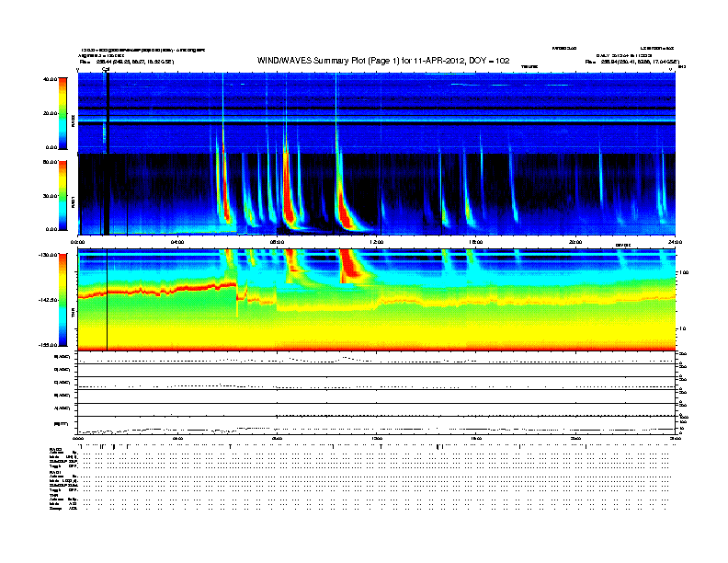Click 08:00 tick label below RAD1 spectrogram
Viewport: 728px width, 563px height.
pos(277,242)
